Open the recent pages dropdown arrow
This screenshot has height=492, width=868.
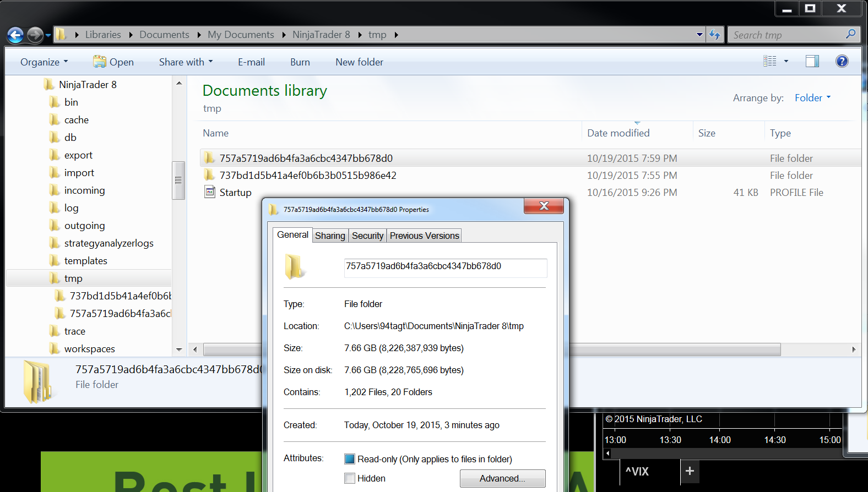tap(48, 35)
